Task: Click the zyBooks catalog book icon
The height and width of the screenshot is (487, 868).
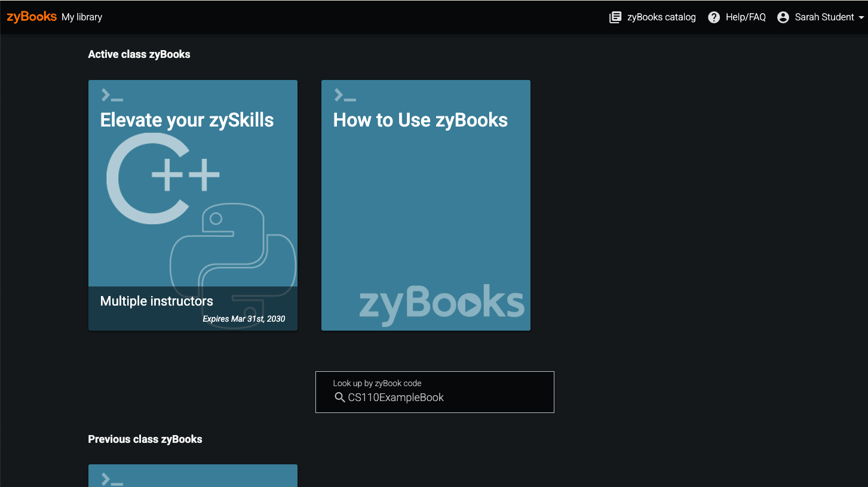Action: (615, 17)
